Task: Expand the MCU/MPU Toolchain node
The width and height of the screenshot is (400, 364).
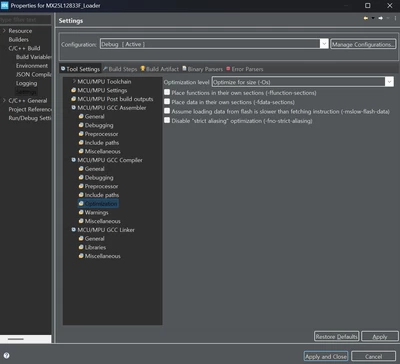Action: pyautogui.click(x=74, y=81)
